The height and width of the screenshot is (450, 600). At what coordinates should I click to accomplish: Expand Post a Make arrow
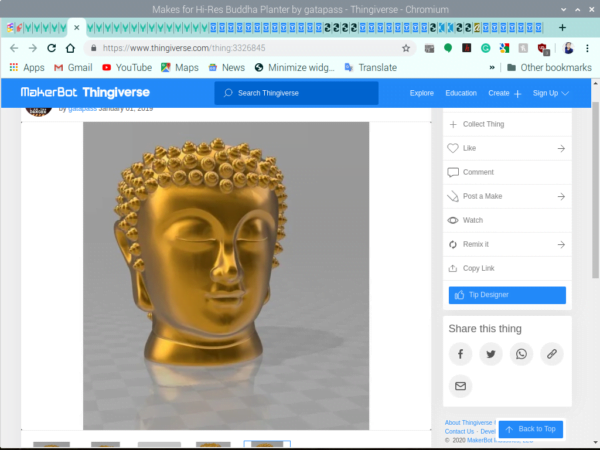pos(561,197)
